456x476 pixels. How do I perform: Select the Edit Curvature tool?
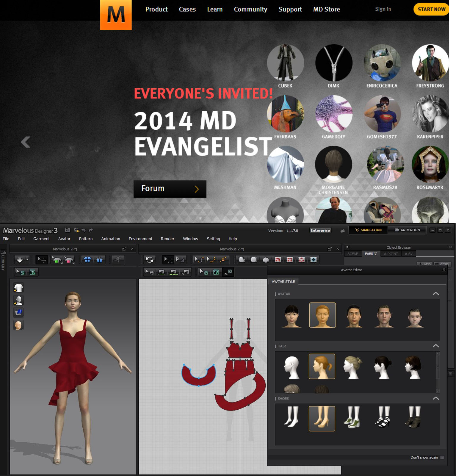[199, 260]
